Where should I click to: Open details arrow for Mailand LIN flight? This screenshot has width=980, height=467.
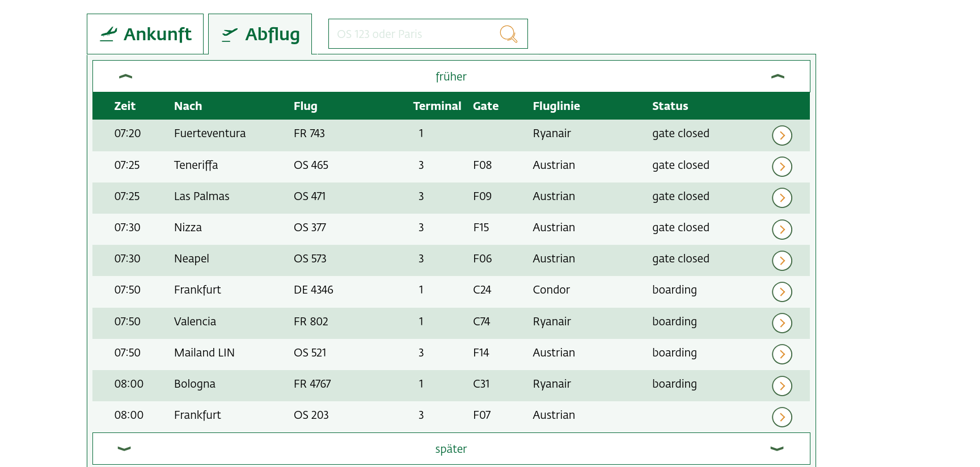click(782, 354)
